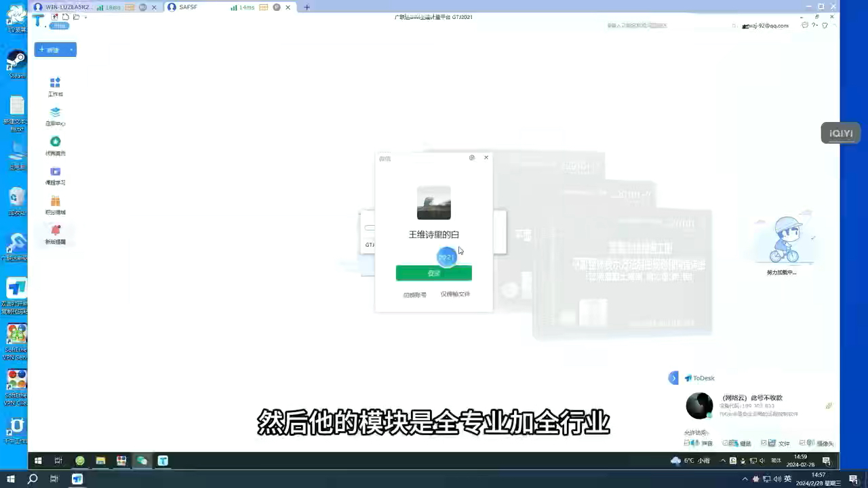The width and height of the screenshot is (868, 488).
Task: Click the switch account link in WeChat dialog
Action: 415,295
